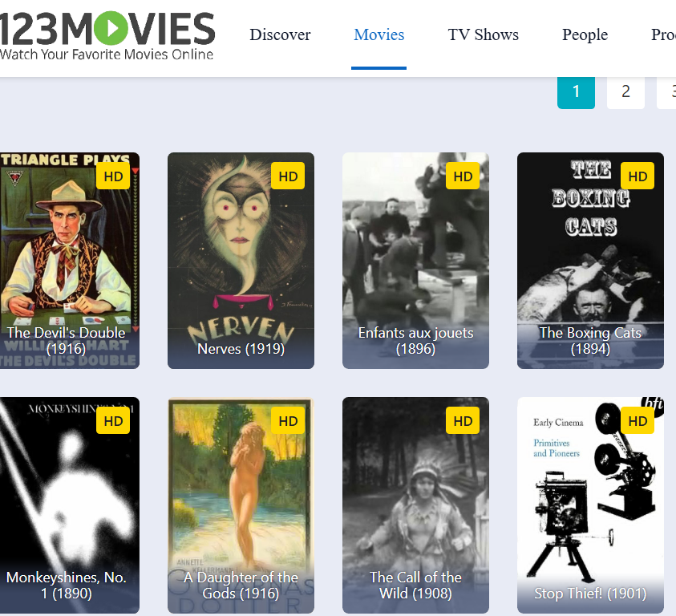Click HD badge on Monkeyshines card

(x=113, y=420)
